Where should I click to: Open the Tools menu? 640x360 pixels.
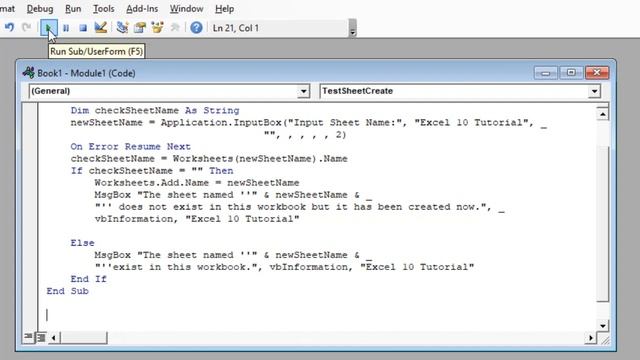104,9
